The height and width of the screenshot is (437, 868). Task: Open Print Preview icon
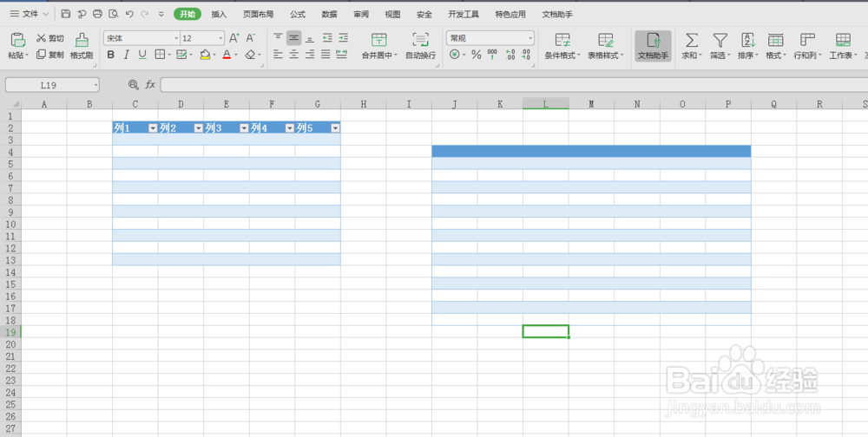coord(114,14)
